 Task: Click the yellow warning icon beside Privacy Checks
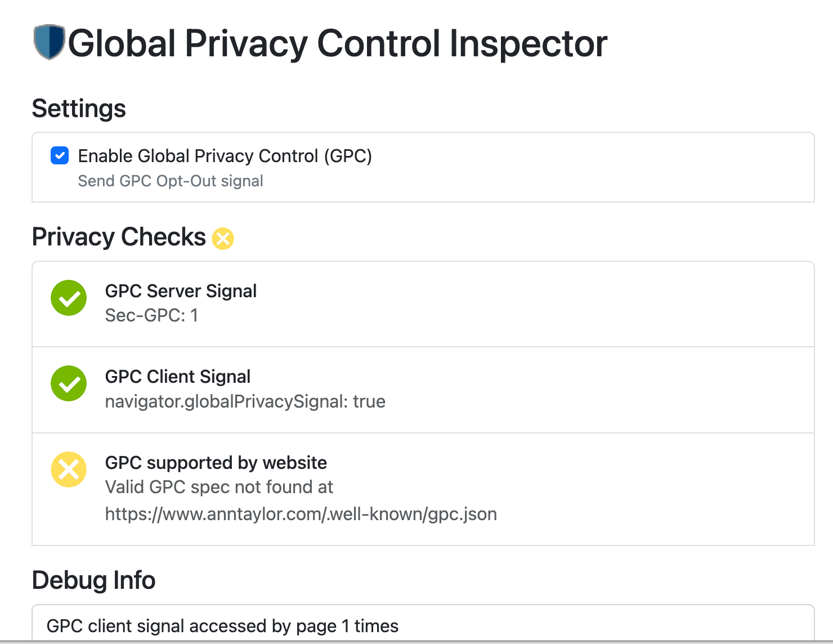[x=223, y=238]
